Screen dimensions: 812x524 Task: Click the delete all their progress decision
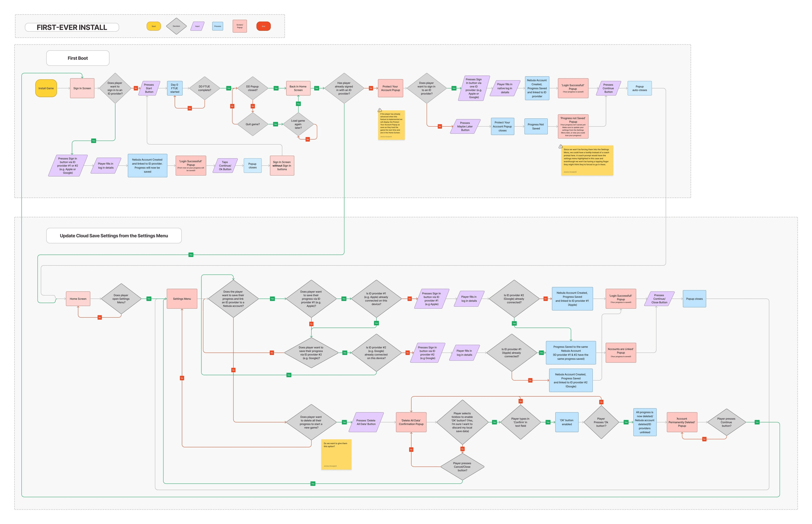pos(311,422)
